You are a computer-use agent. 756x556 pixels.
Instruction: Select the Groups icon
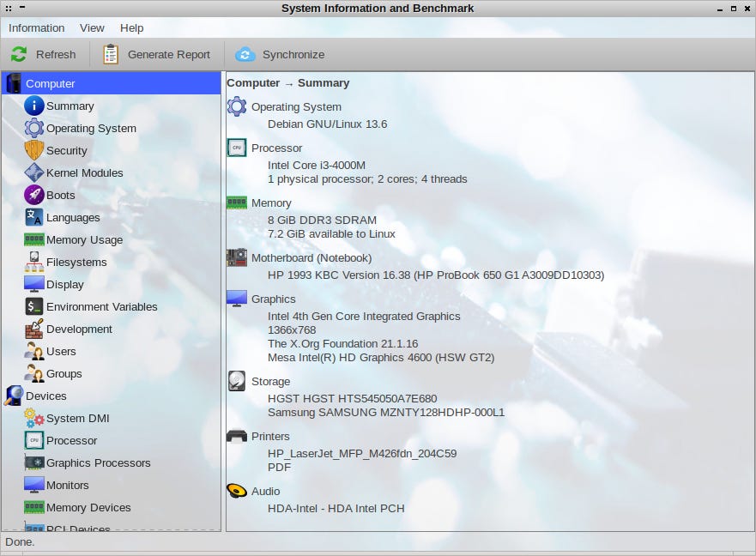34,373
